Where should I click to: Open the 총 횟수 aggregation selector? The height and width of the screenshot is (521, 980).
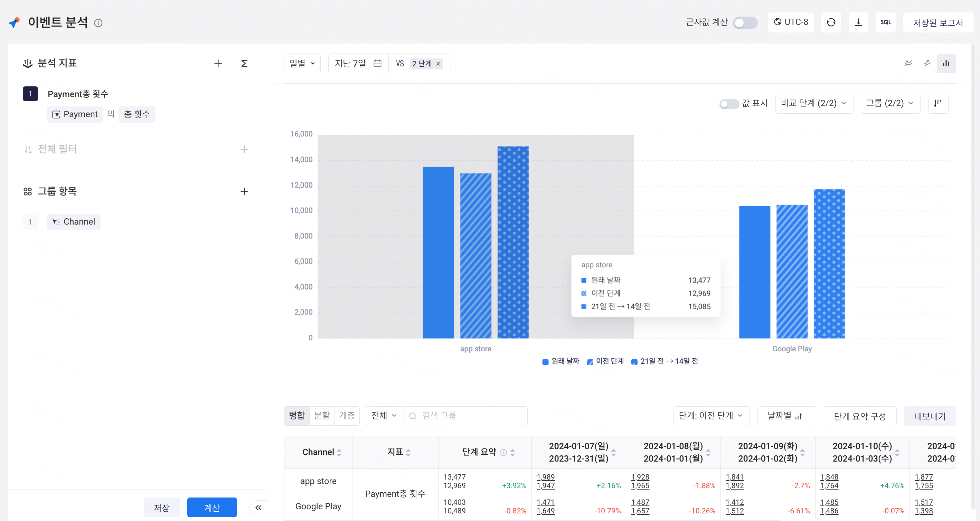tap(137, 114)
